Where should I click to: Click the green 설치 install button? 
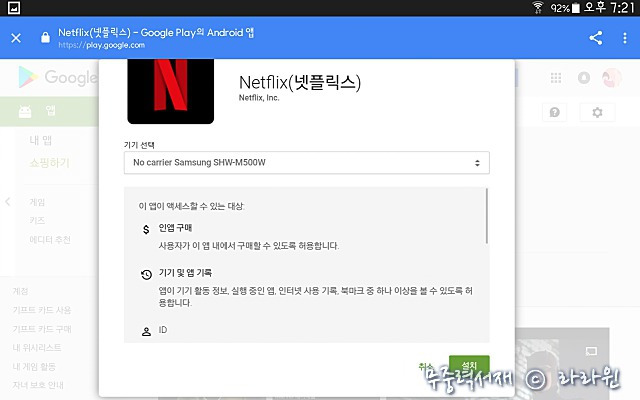pos(469,365)
